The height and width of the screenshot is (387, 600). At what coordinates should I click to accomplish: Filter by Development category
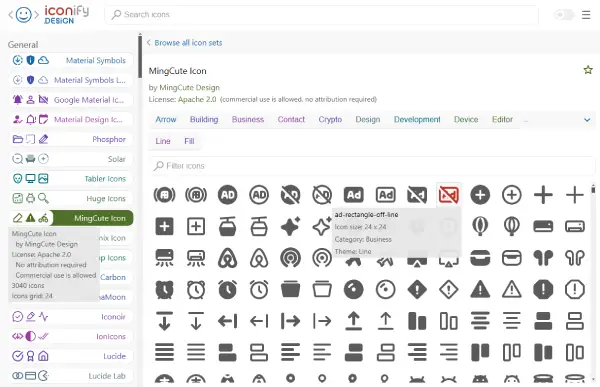[x=417, y=119]
